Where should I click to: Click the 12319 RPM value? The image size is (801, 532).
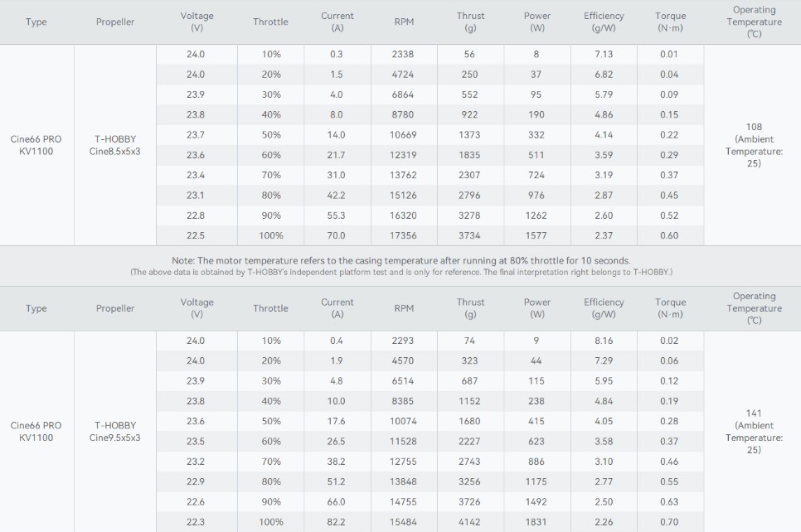tap(404, 155)
